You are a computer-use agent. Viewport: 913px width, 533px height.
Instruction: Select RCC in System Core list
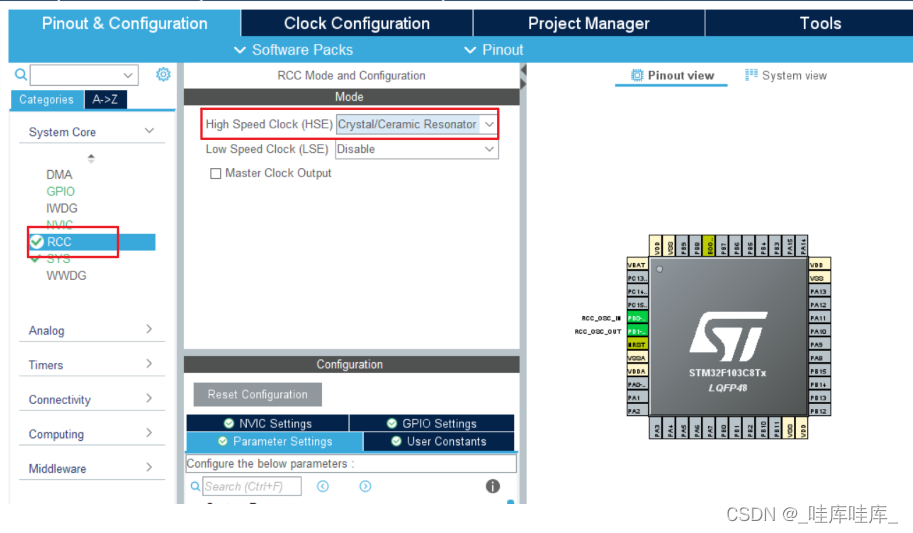(x=92, y=242)
